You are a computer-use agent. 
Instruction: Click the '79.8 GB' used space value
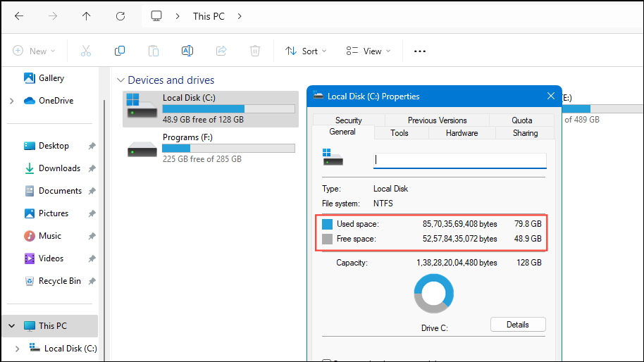point(528,224)
